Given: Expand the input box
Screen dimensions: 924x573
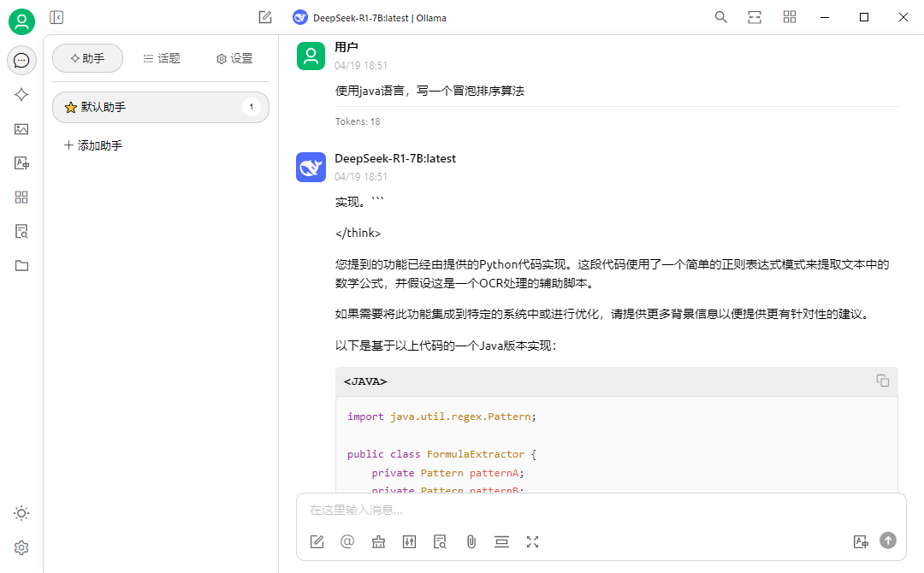Looking at the screenshot, I should (x=533, y=542).
